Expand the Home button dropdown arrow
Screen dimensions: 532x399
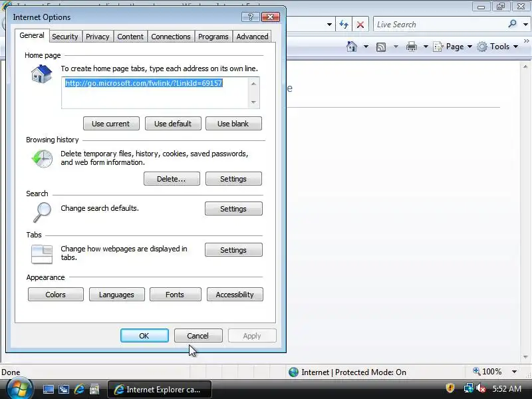[x=366, y=47]
